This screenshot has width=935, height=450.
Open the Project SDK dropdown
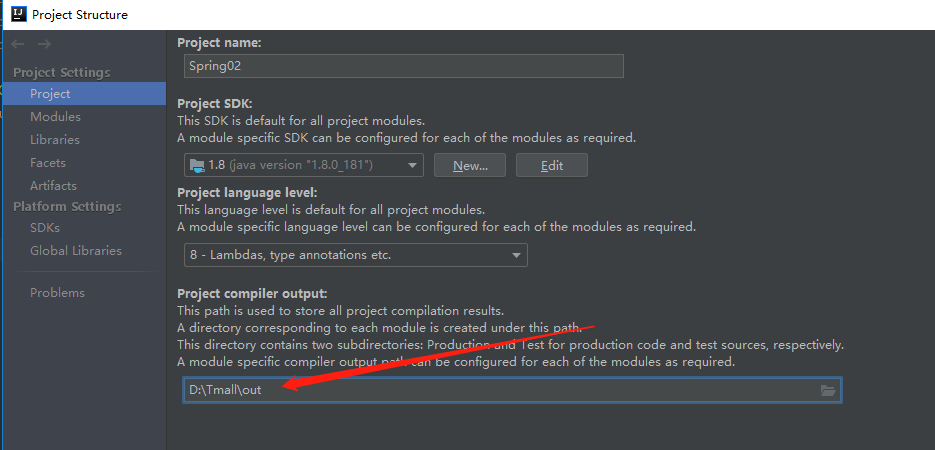[x=412, y=165]
